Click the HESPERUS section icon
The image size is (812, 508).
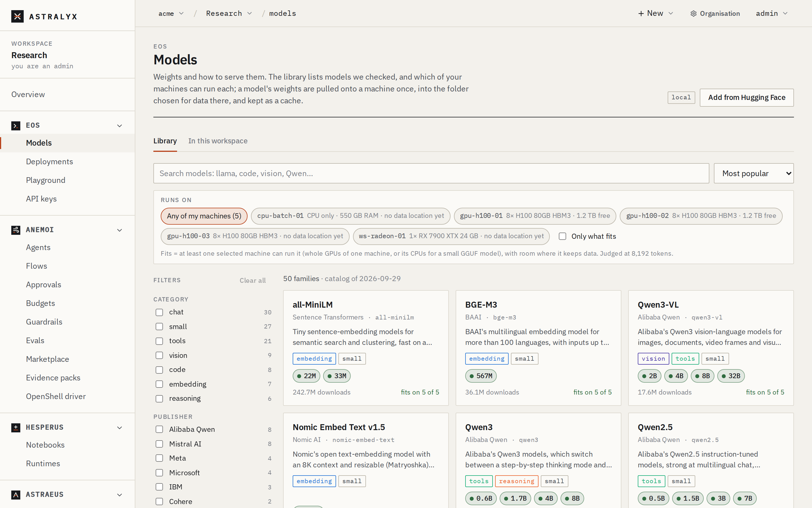click(x=16, y=428)
